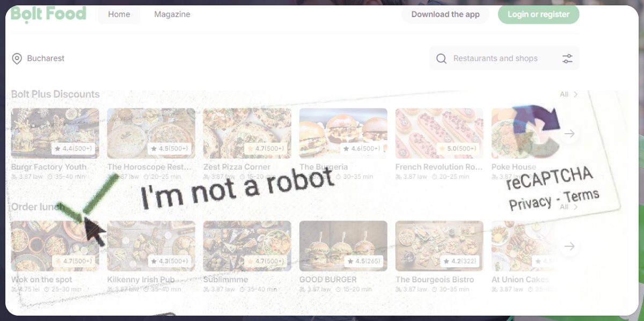
Task: Click the Burgr Factory Youth name
Action: (49, 167)
